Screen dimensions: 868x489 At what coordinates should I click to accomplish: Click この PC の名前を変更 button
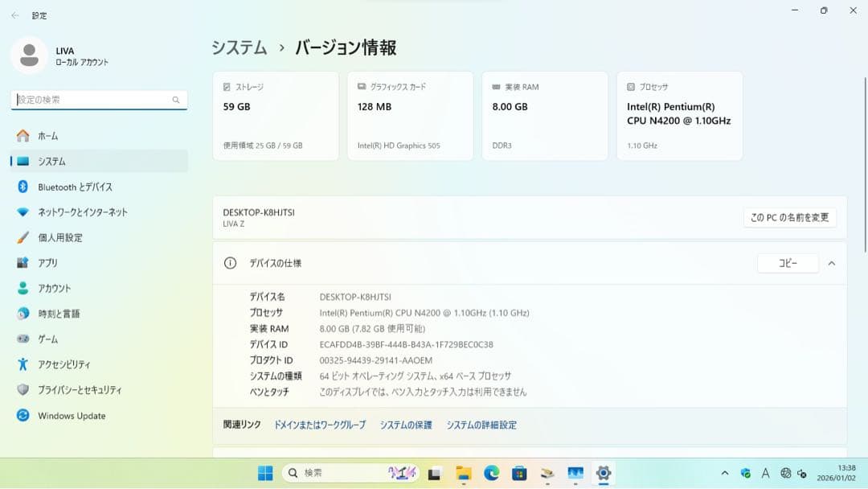point(790,218)
